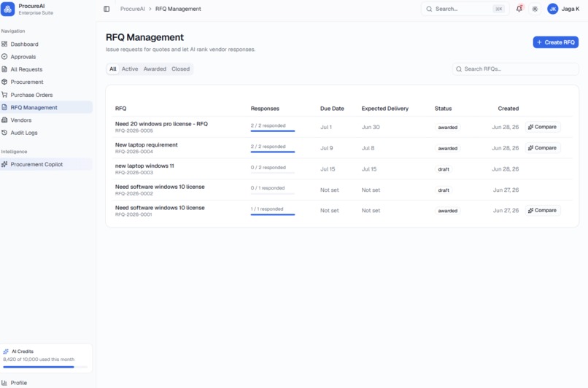Image resolution: width=588 pixels, height=388 pixels.
Task: Click the All Requests document icon
Action: coord(4,69)
